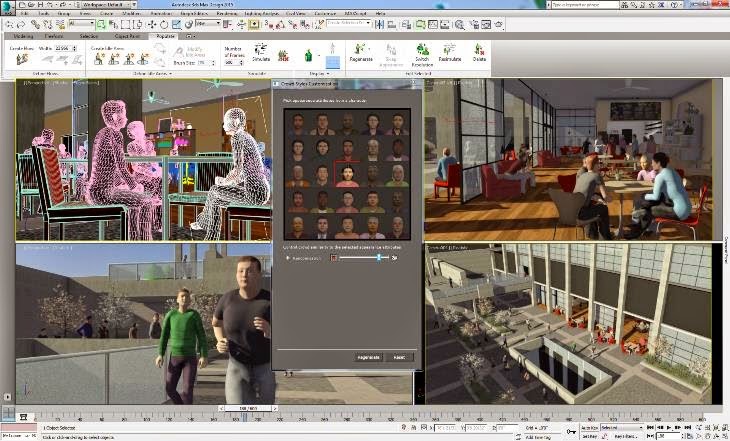Click the Unlink Selection tool
The height and width of the screenshot is (441, 730).
46,25
